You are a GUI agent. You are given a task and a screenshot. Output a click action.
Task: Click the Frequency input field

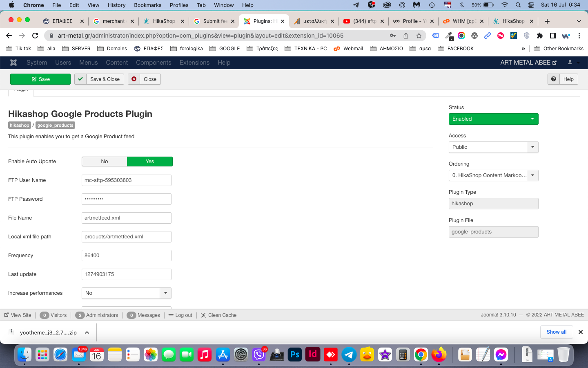127,256
